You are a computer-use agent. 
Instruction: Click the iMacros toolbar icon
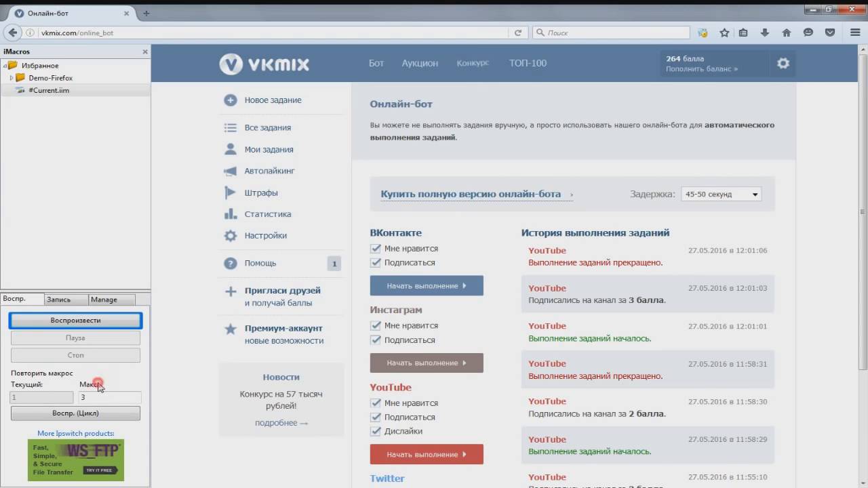click(x=703, y=33)
